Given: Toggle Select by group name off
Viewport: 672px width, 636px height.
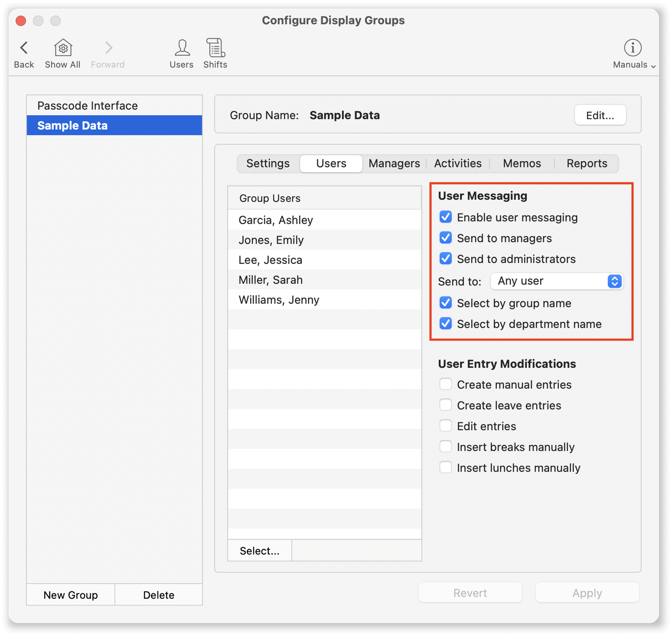Looking at the screenshot, I should [445, 302].
